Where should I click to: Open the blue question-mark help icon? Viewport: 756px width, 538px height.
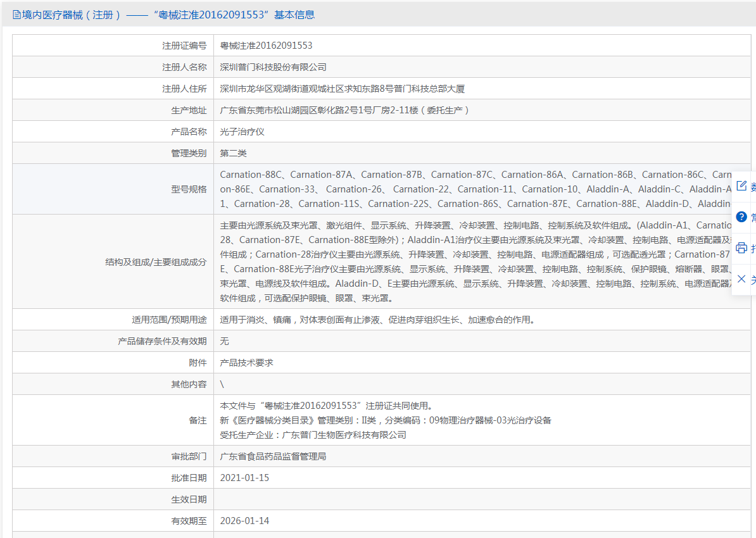(x=741, y=217)
